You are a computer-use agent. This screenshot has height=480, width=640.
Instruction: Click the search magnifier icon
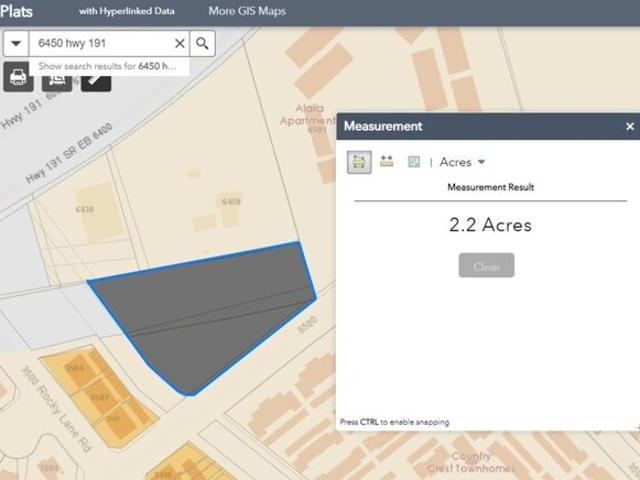[x=202, y=44]
